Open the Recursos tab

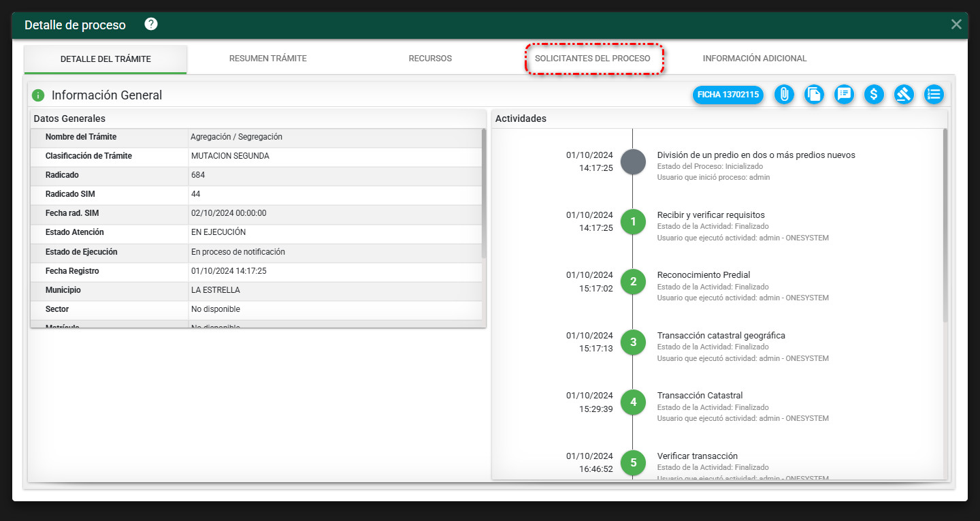coord(430,59)
